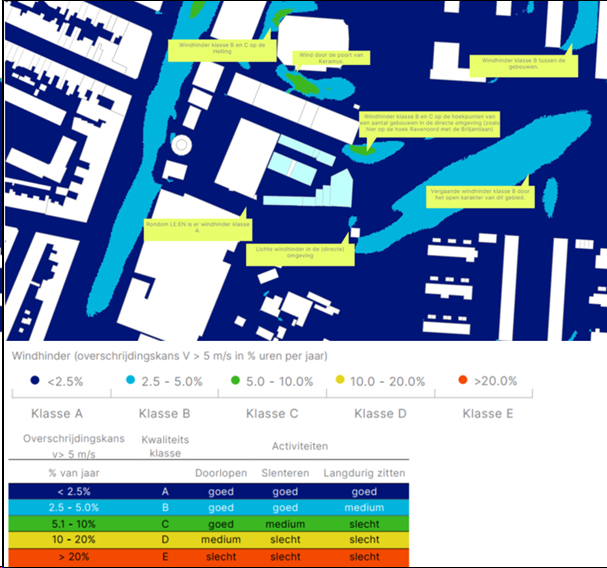
Task: Click 'medium' under Slenteren in row C
Action: (285, 524)
